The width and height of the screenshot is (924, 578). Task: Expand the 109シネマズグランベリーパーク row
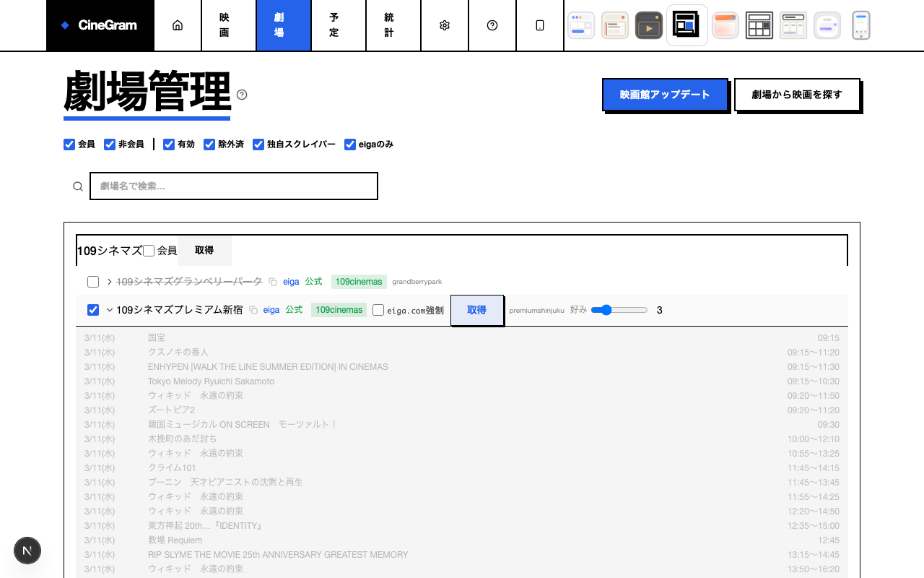point(110,282)
